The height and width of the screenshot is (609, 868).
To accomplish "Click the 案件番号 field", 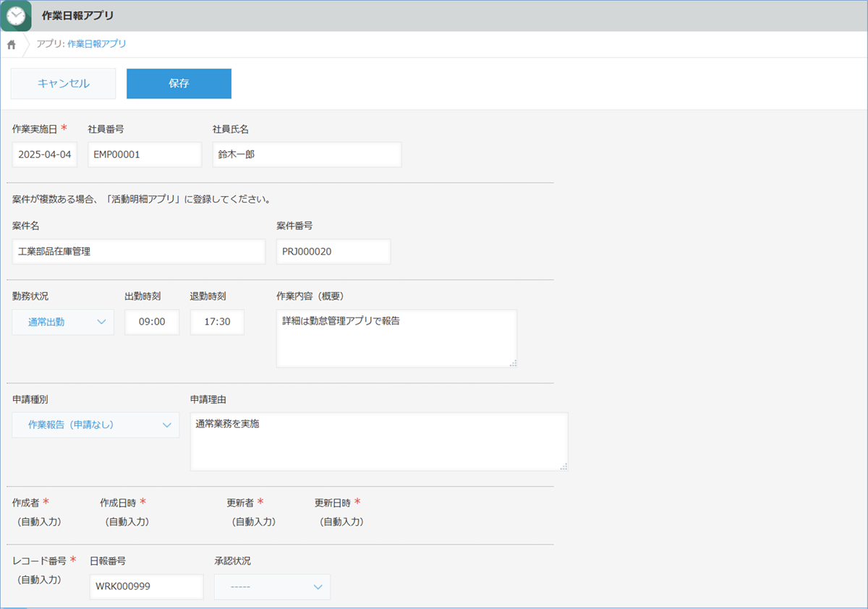I will coord(333,252).
